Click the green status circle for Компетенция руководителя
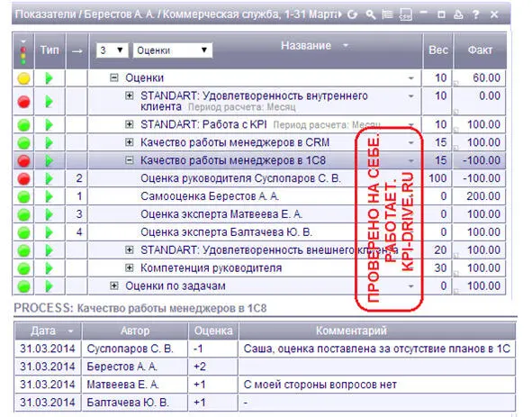Viewport: 532px width, 417px height. (x=23, y=268)
